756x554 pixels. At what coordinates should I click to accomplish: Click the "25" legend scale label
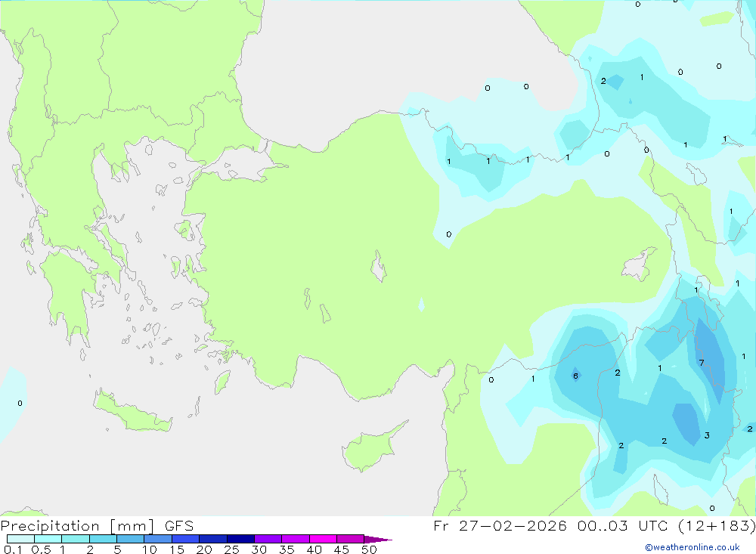coord(231,549)
